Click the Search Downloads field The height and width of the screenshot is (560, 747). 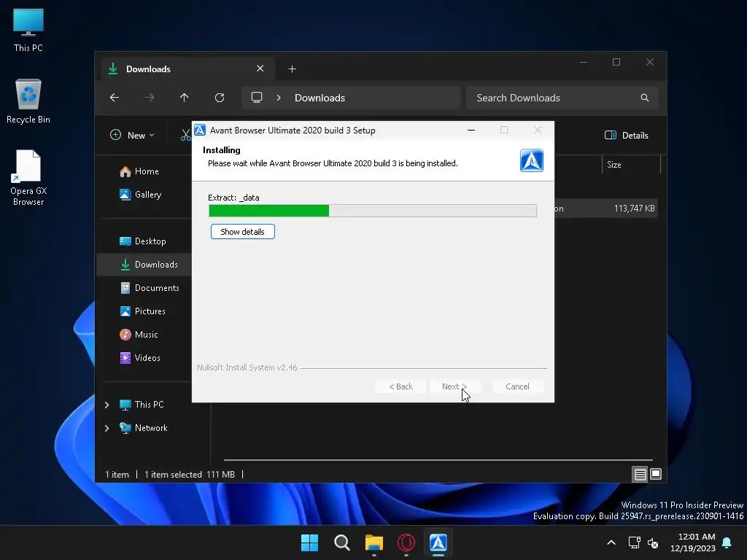(562, 98)
